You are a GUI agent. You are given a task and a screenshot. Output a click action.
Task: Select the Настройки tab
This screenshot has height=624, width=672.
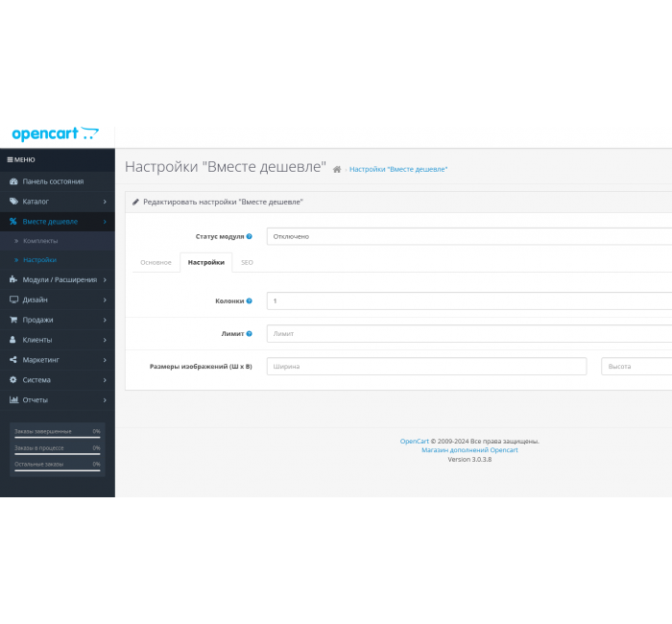point(206,262)
